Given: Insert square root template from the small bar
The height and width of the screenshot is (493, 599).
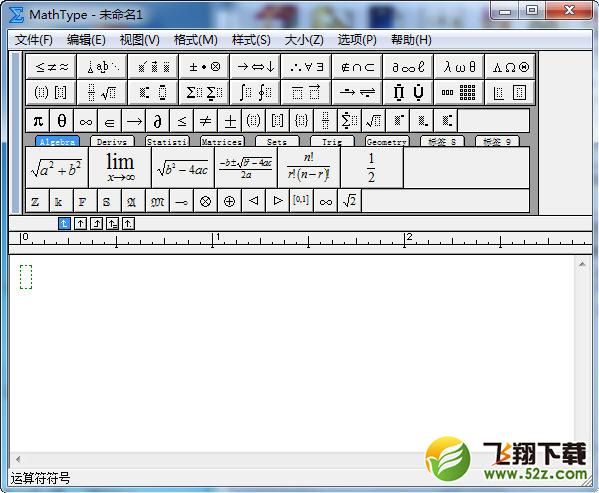Looking at the screenshot, I should point(373,121).
